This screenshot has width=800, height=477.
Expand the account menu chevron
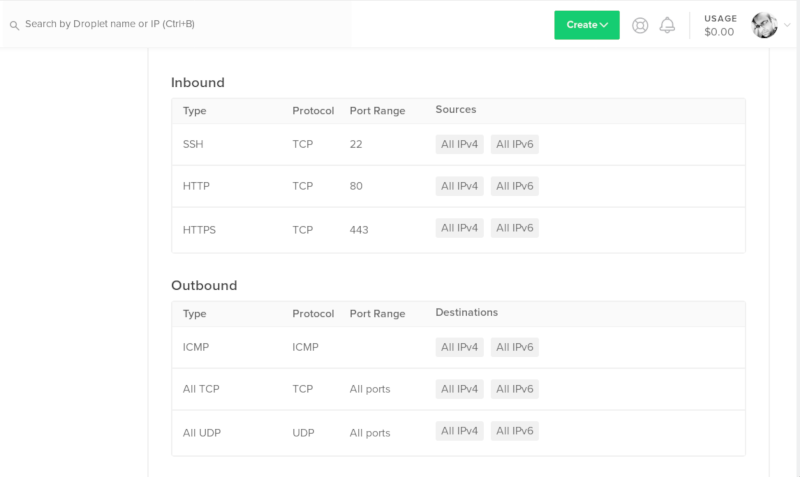coord(787,24)
